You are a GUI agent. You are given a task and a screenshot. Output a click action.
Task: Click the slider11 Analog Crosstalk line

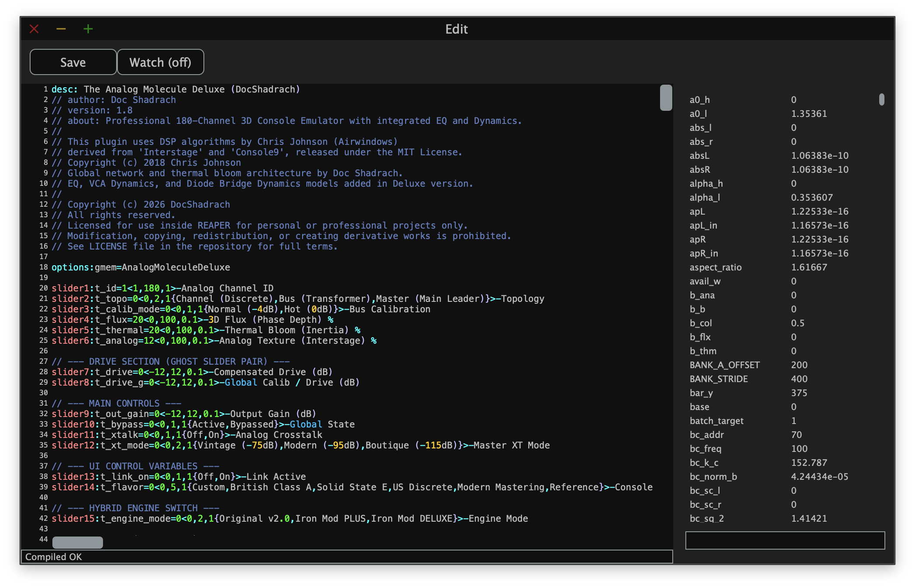point(187,435)
